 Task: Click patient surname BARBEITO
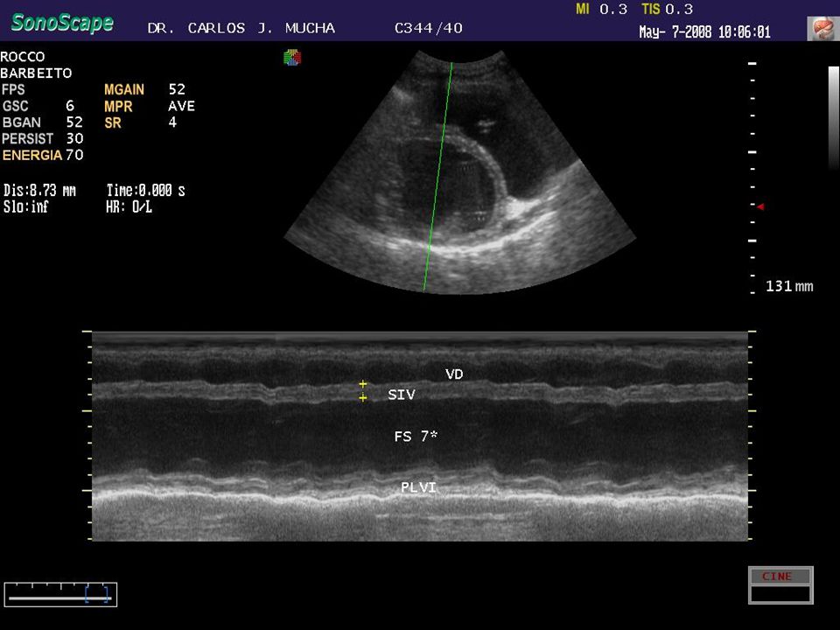tap(36, 73)
